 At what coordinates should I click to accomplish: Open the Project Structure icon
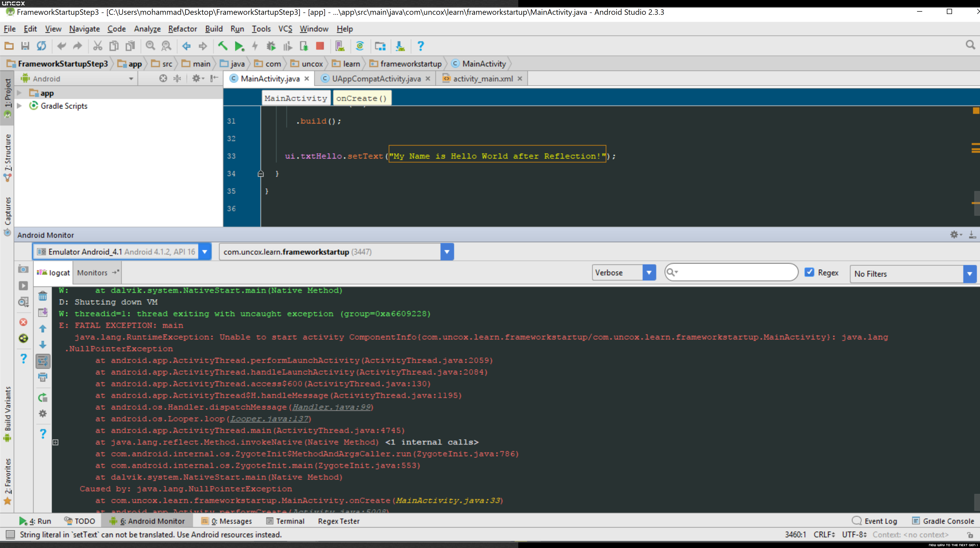click(380, 46)
